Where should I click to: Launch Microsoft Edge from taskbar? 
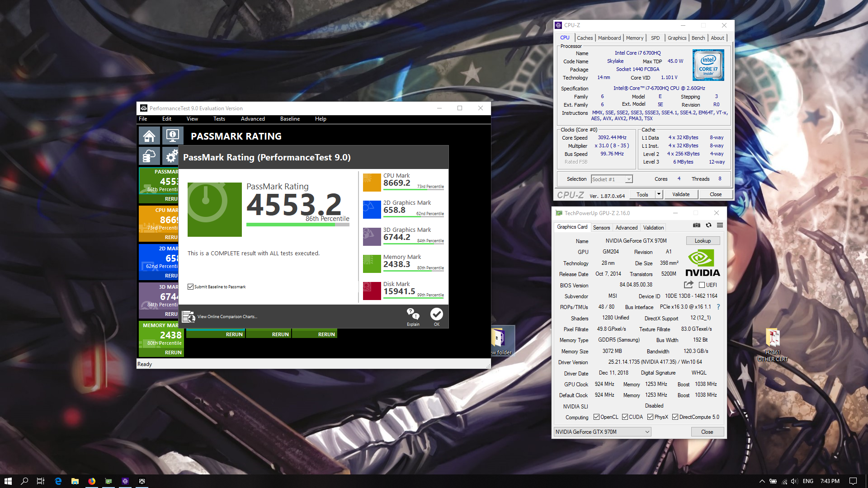tap(58, 481)
